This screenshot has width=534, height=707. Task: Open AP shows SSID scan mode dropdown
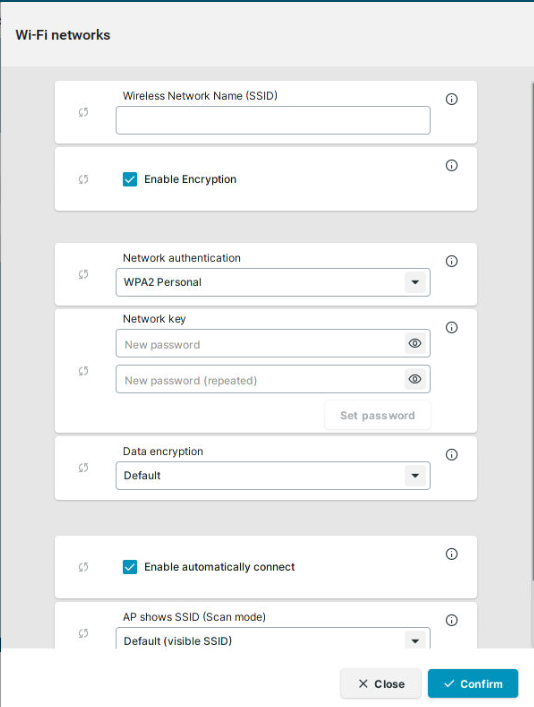coord(273,638)
